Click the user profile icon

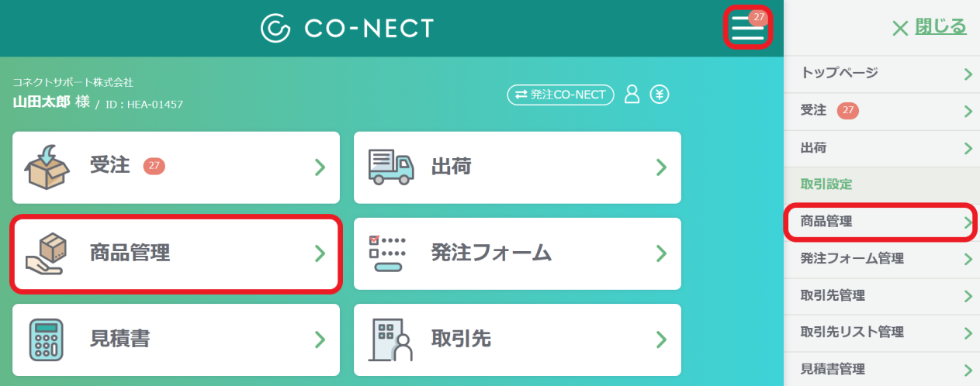[632, 95]
